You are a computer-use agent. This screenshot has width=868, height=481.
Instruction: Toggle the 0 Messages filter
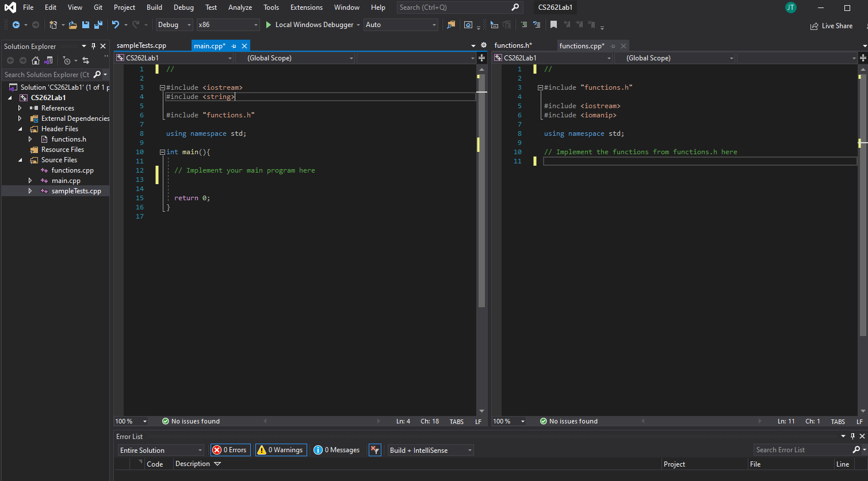pyautogui.click(x=337, y=450)
